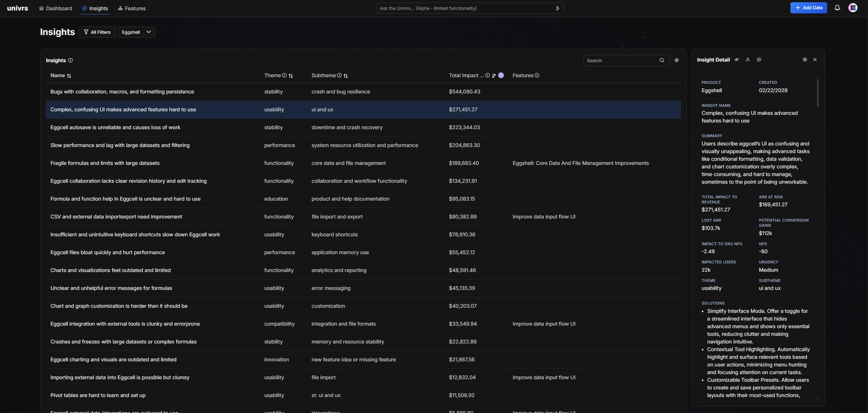
Task: Toggle descending sort on Total Impact column
Action: [494, 76]
